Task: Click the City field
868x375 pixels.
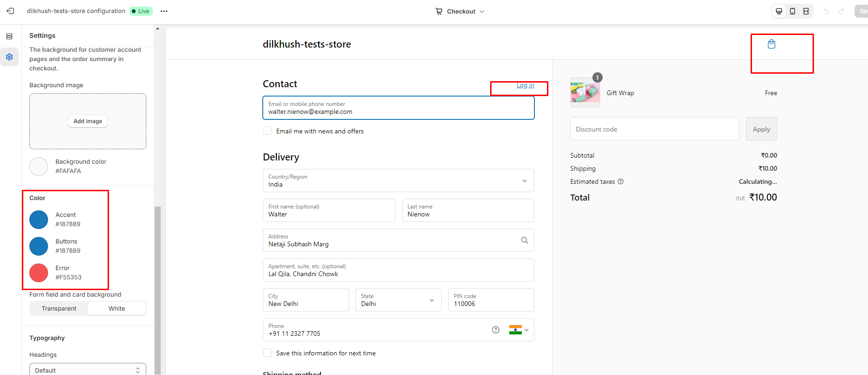Action: click(x=306, y=300)
